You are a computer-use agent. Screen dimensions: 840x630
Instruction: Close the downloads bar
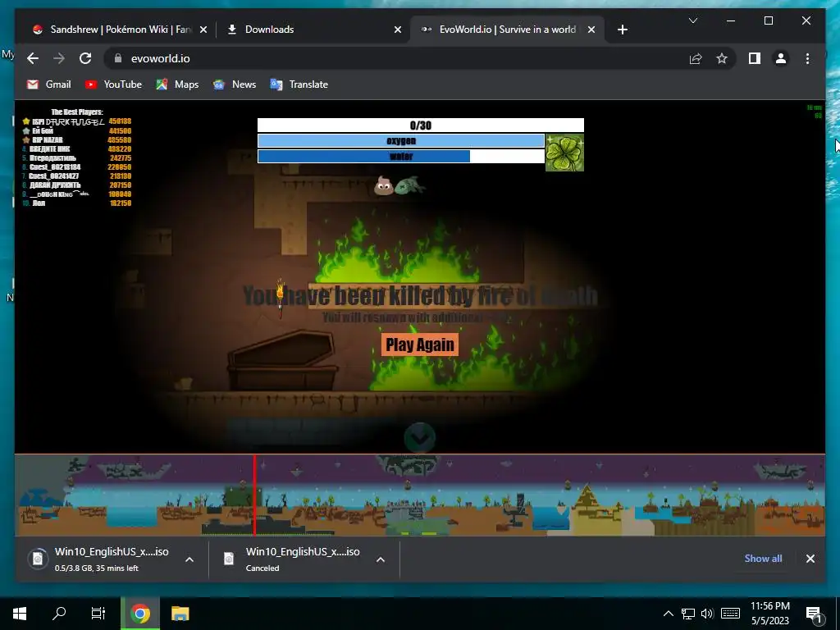[810, 558]
